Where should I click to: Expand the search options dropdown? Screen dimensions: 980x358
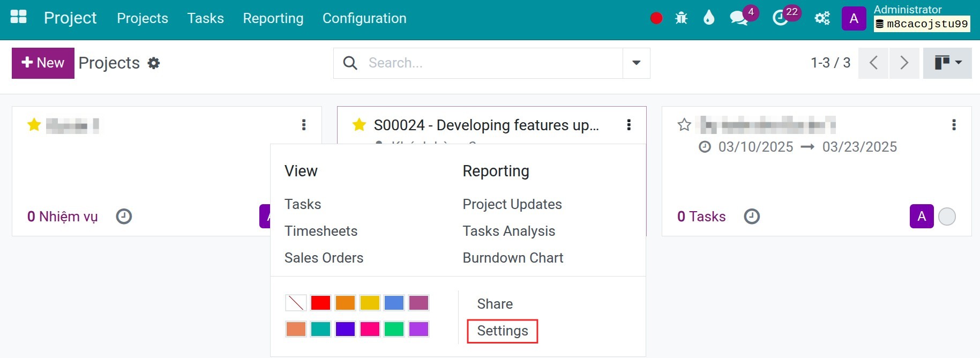coord(637,63)
